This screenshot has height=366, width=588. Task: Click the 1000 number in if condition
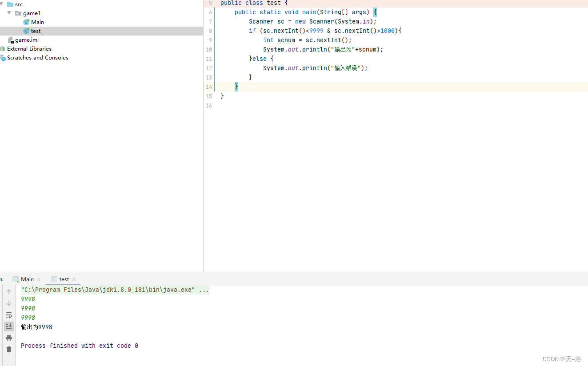tap(388, 31)
